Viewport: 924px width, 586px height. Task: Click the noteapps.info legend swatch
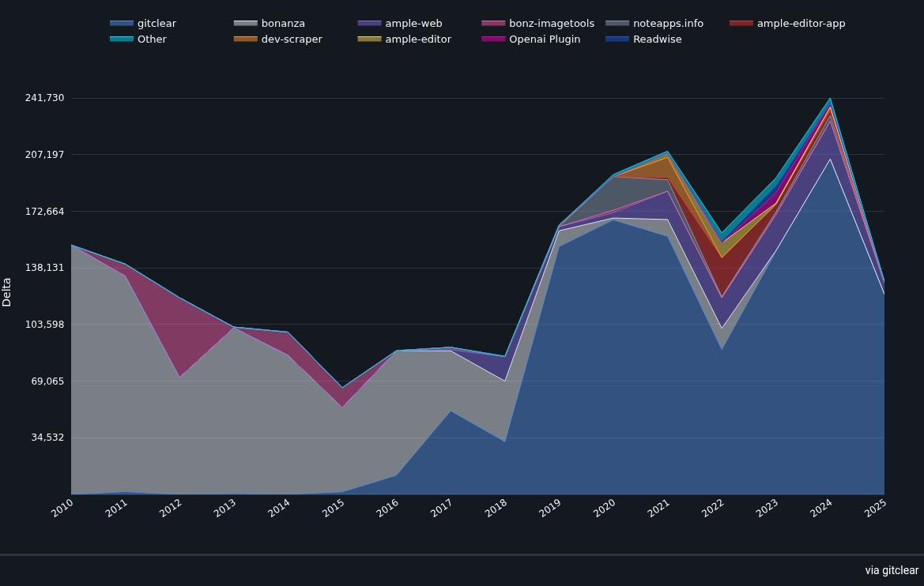tap(617, 24)
